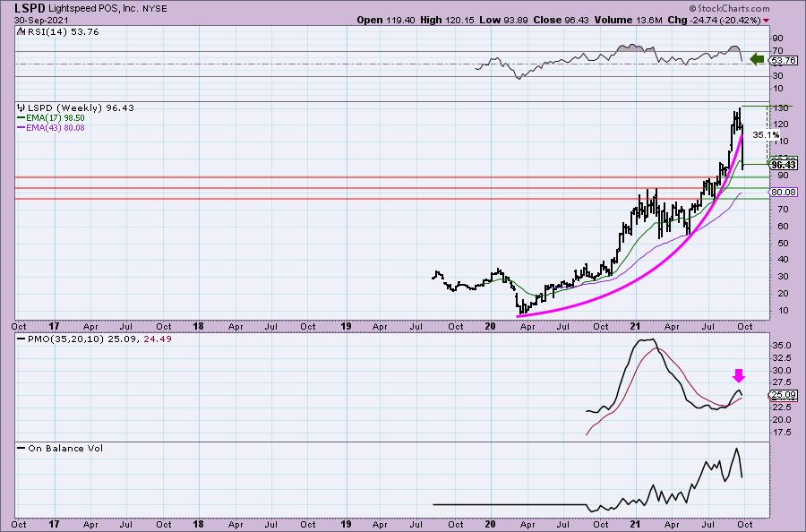
Task: Click the 130 price axis label
Action: coord(780,108)
